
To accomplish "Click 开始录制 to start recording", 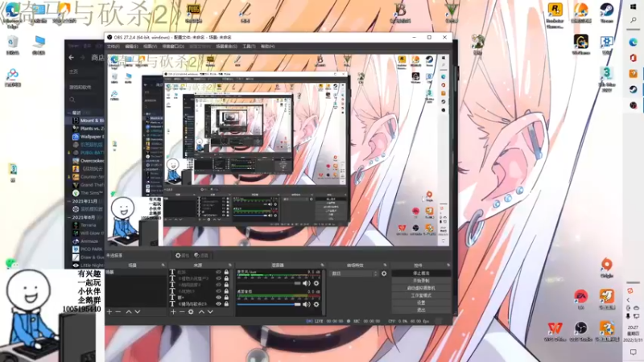I will tap(421, 281).
